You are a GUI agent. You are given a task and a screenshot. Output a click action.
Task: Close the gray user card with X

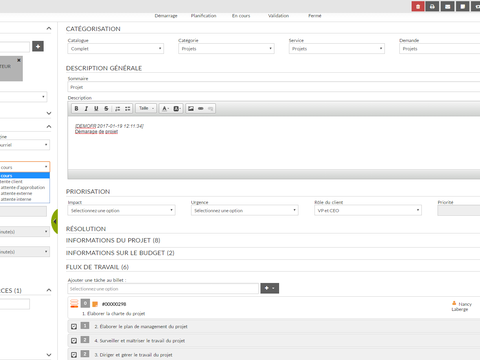click(19, 60)
